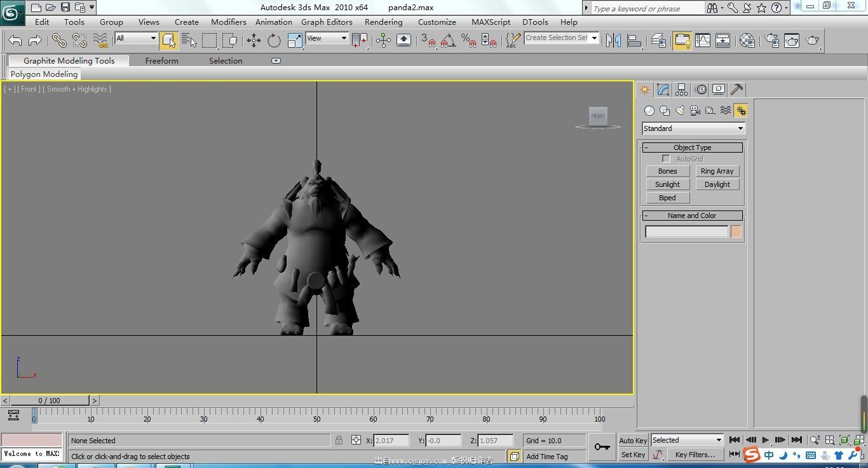Activate the Select and Move tool
This screenshot has width=868, height=468.
(x=254, y=41)
